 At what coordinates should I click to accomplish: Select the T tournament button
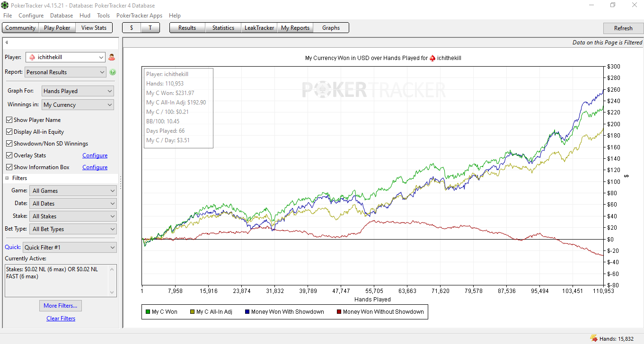pyautogui.click(x=150, y=28)
